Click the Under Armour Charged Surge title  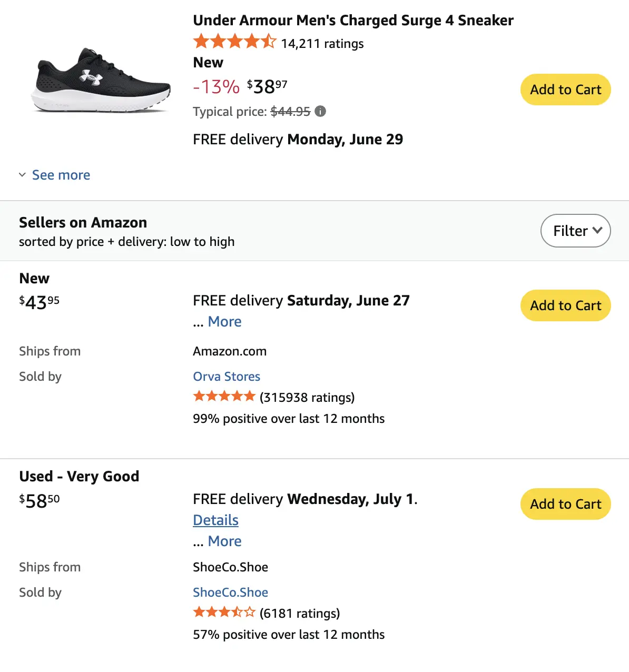(353, 20)
